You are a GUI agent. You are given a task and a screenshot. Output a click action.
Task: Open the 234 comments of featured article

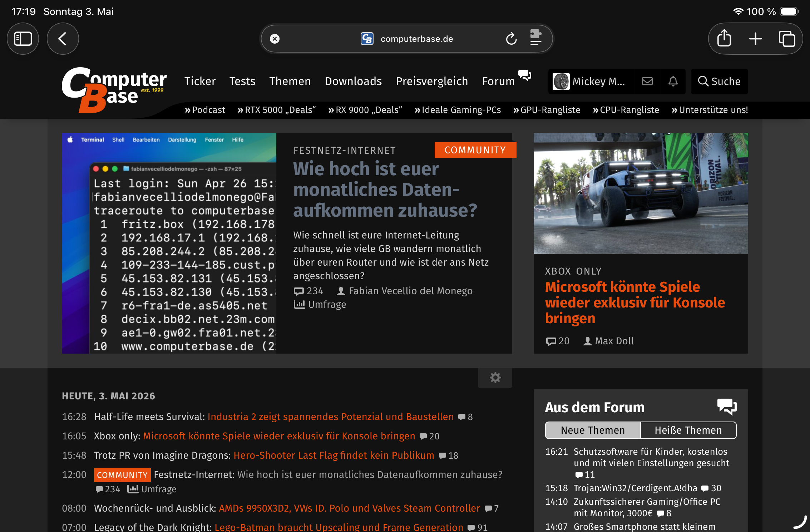tap(308, 291)
